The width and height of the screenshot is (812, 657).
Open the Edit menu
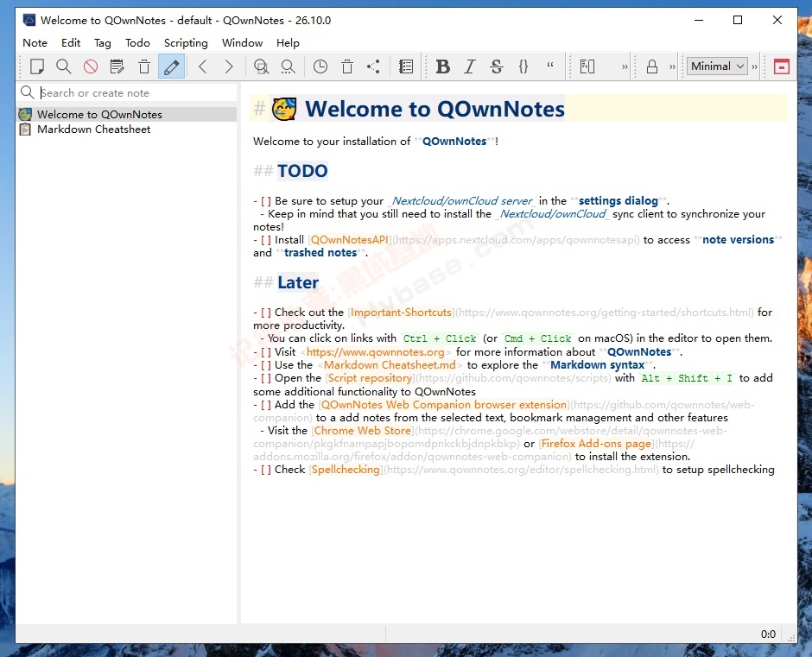tap(71, 43)
